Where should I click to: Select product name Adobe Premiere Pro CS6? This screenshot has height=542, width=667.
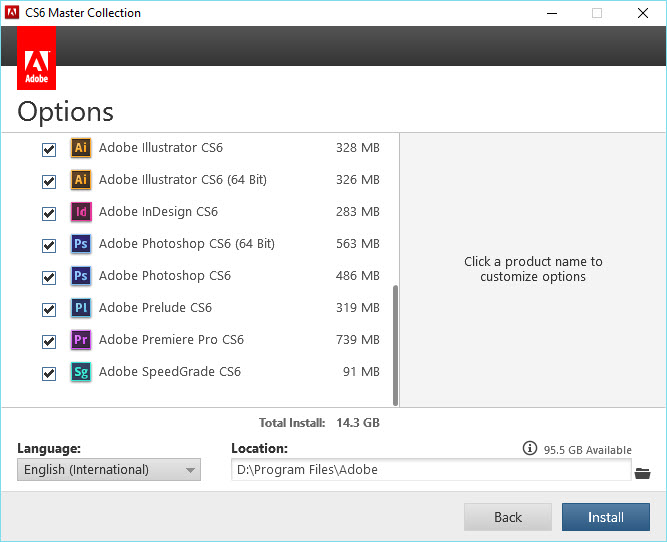click(171, 339)
